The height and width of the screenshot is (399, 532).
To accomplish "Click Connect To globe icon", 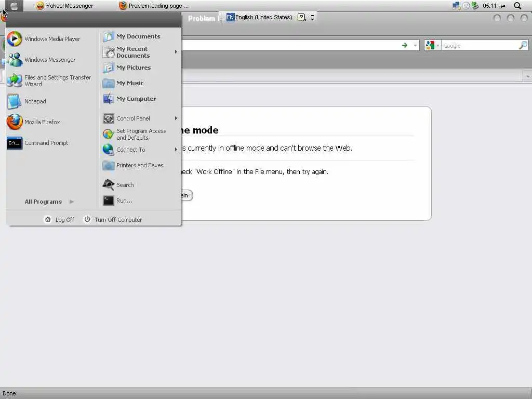I will point(108,150).
